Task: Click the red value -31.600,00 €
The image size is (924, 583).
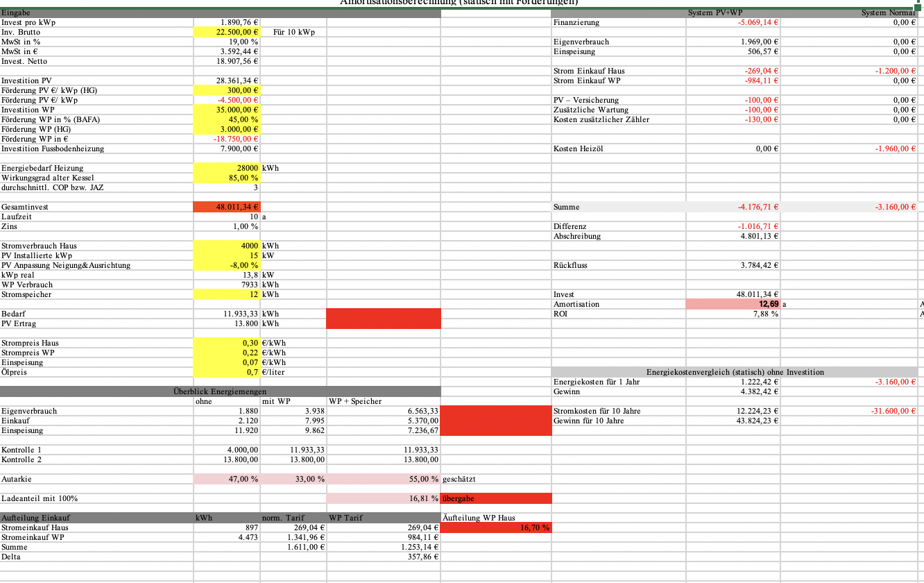Action: [x=893, y=411]
